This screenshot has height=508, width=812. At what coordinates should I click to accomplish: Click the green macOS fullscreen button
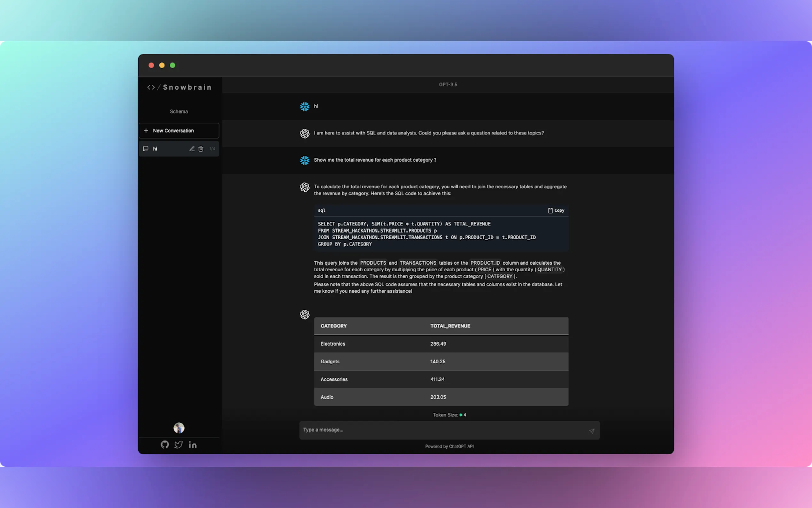(173, 65)
